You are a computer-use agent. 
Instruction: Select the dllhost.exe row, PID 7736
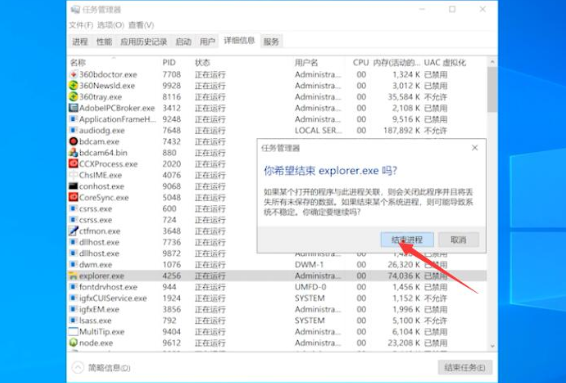coord(277,242)
